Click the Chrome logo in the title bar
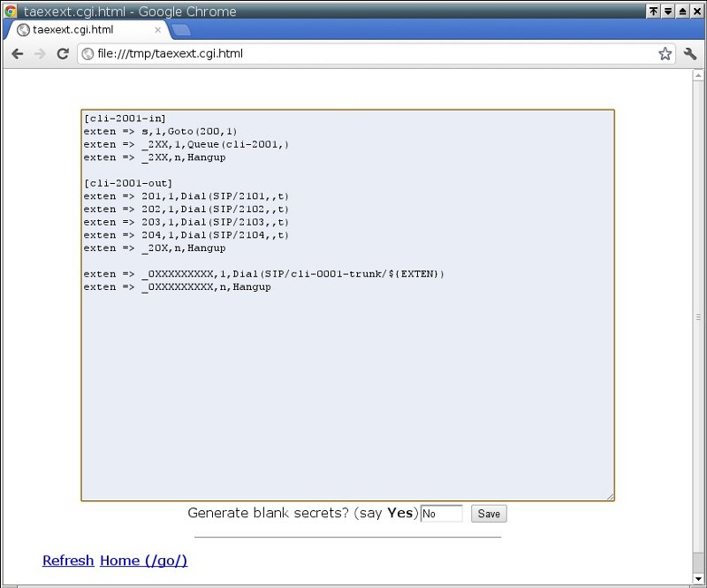 [x=11, y=11]
